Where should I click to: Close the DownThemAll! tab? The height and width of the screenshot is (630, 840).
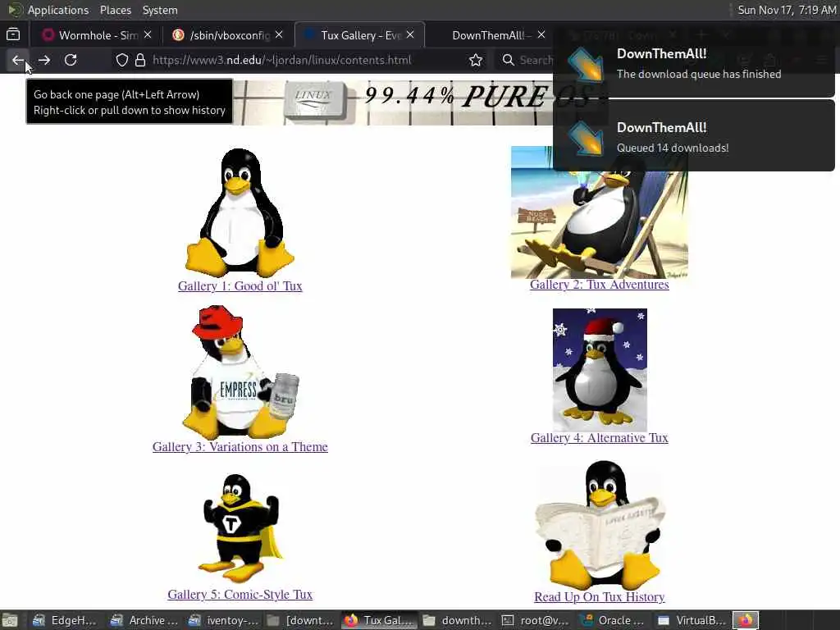541,34
